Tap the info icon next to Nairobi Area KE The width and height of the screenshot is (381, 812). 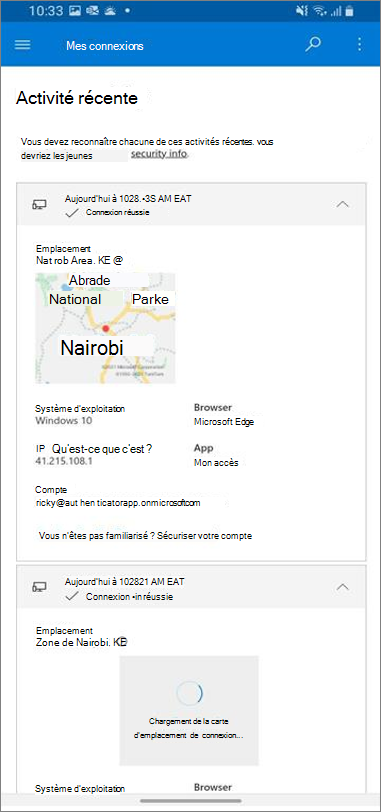coord(118,260)
